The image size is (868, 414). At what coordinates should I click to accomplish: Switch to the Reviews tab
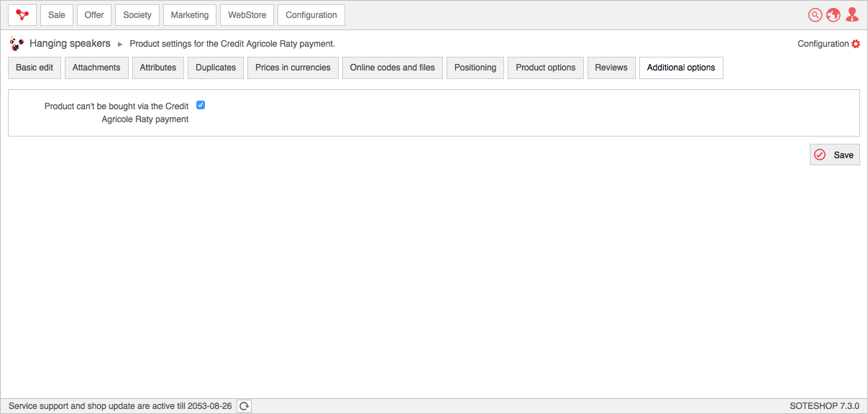pos(611,68)
